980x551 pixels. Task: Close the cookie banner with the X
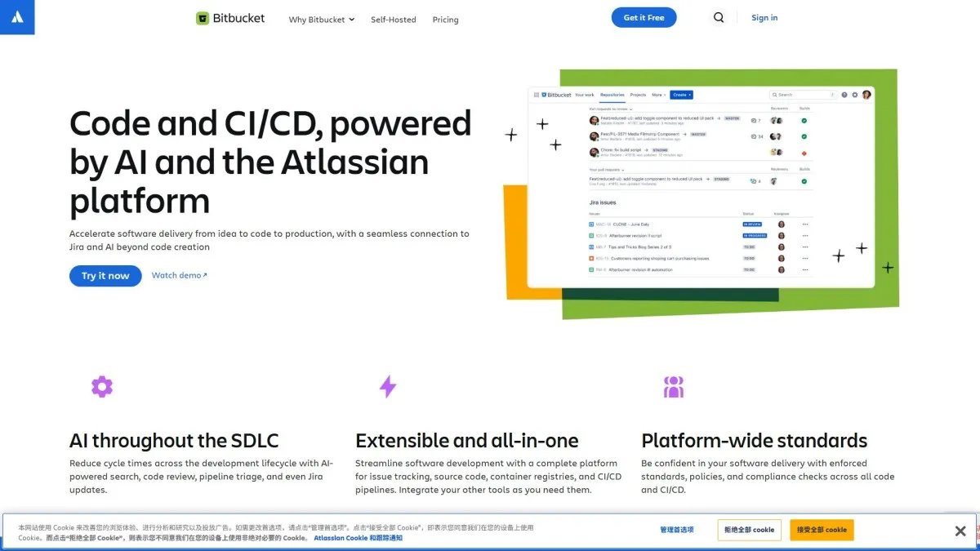960,531
